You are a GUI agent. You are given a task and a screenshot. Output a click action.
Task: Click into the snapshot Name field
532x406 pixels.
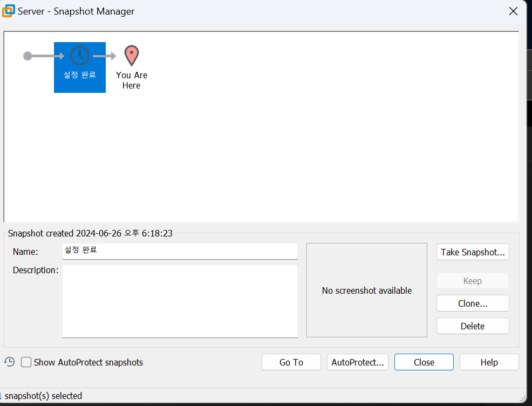click(180, 251)
